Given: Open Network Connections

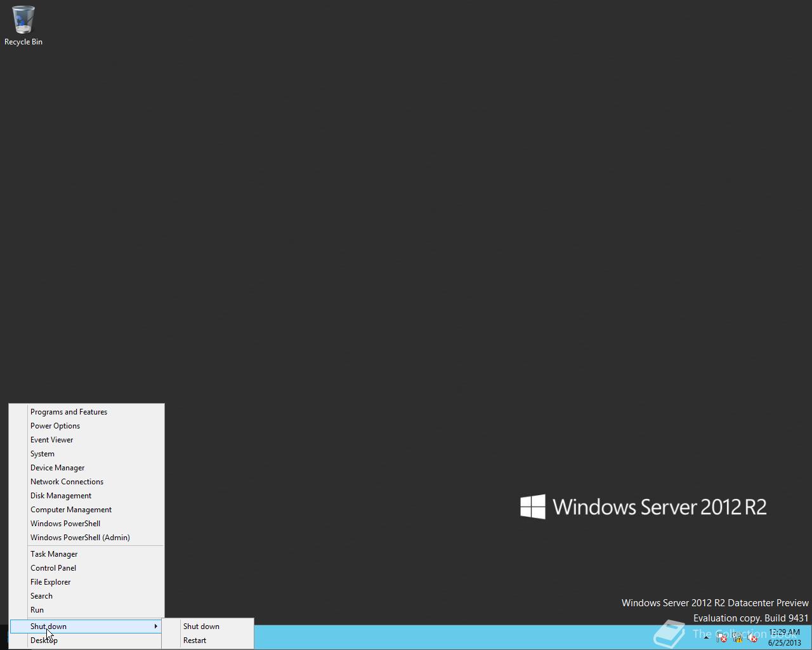Looking at the screenshot, I should tap(87, 482).
